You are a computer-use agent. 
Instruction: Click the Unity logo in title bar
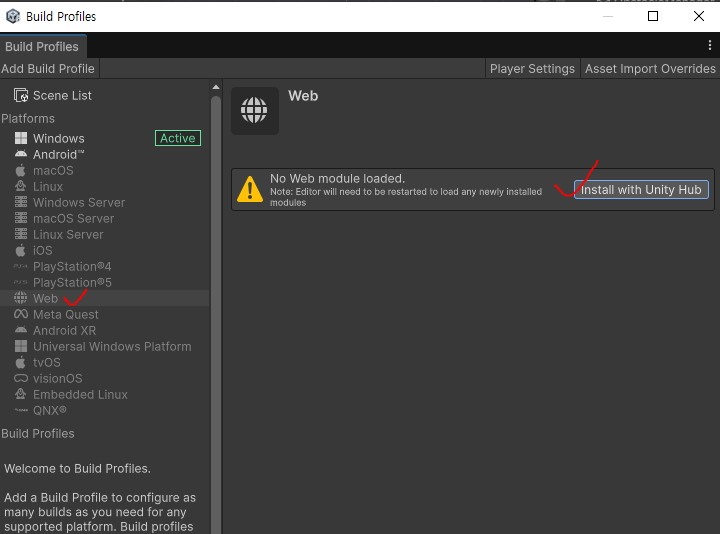click(13, 16)
